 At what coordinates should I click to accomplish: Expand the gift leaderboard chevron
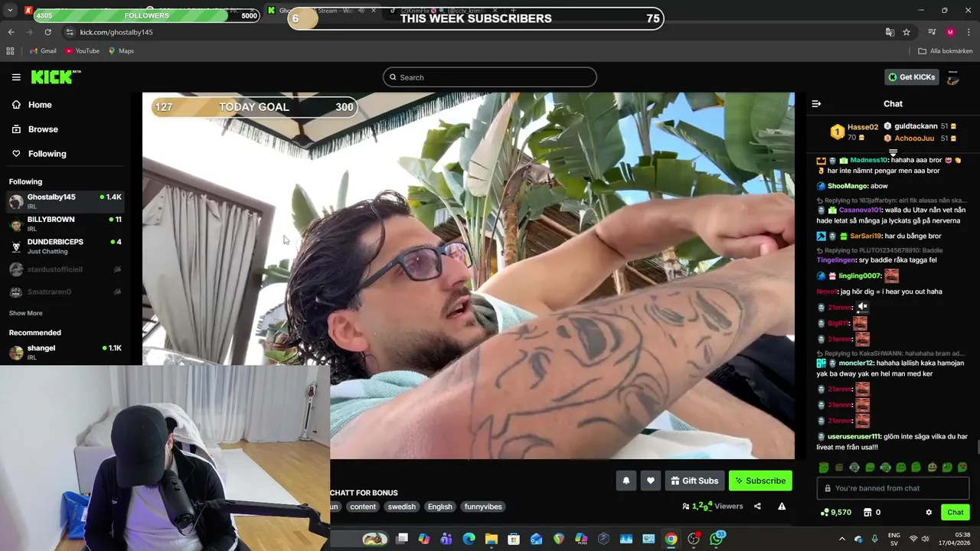tap(893, 152)
